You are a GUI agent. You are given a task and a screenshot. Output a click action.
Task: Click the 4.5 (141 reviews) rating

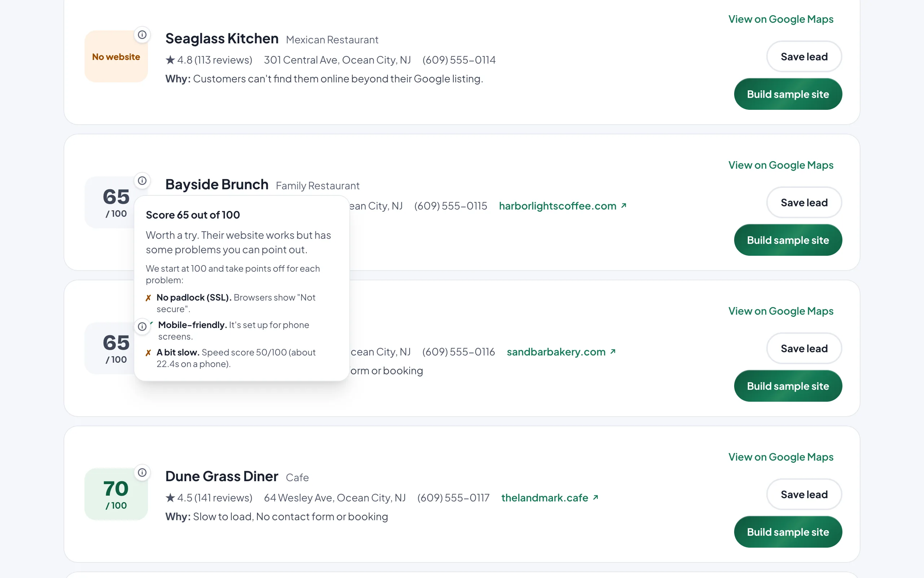[x=209, y=498]
